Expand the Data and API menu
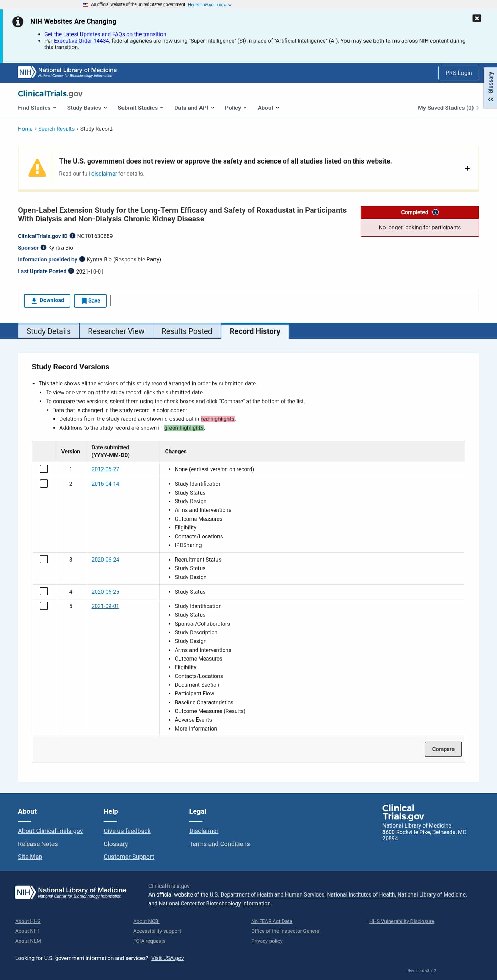The image size is (497, 980). click(194, 108)
